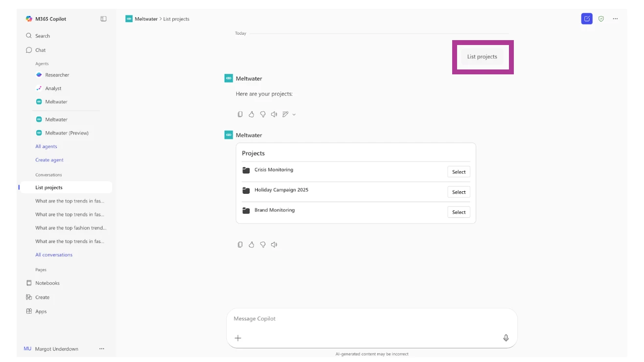This screenshot has height=362, width=644.
Task: Click the Holiday Campaign 2025 project name
Action: (x=281, y=190)
